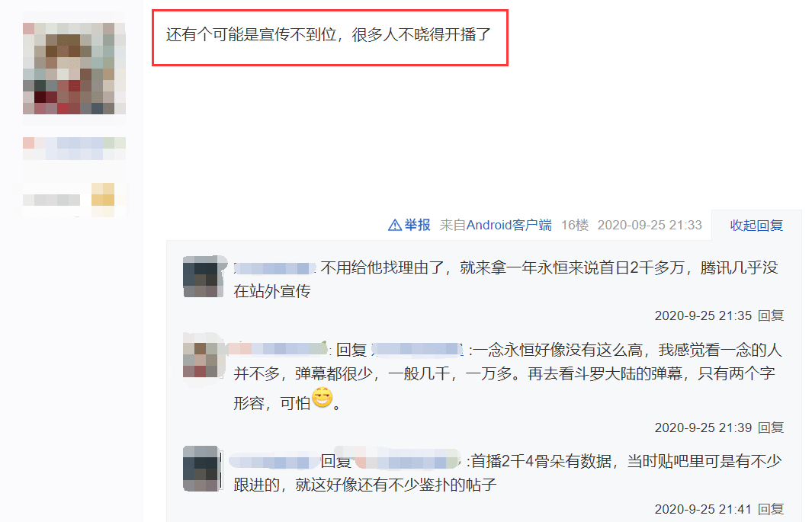
Task: Click the 21:39 replier's blurred username
Action: click(x=278, y=349)
